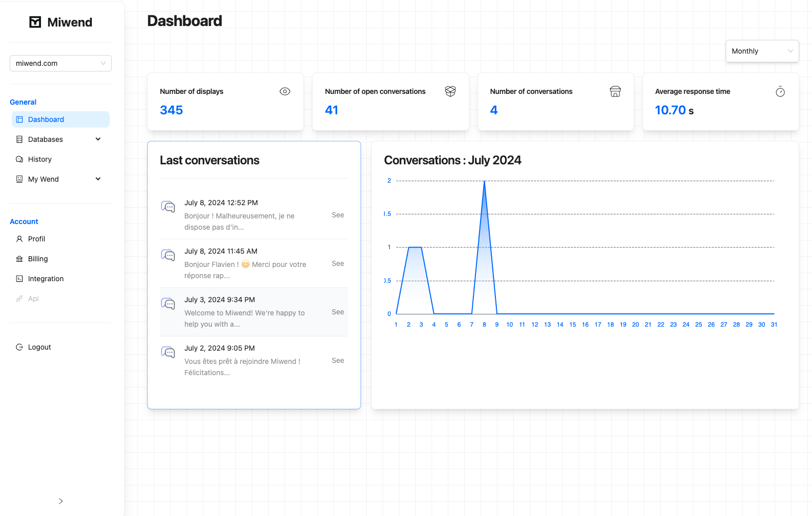The image size is (812, 516).
Task: Click day 15 on the chart axis
Action: pos(572,325)
